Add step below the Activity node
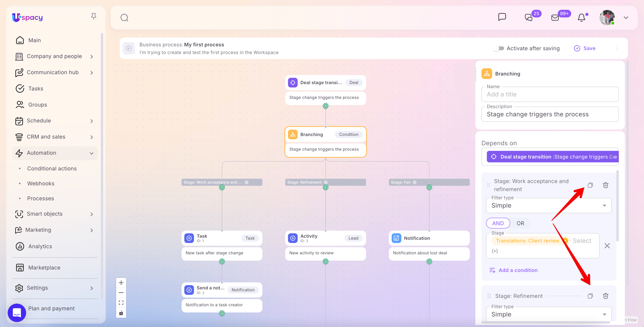 click(325, 261)
